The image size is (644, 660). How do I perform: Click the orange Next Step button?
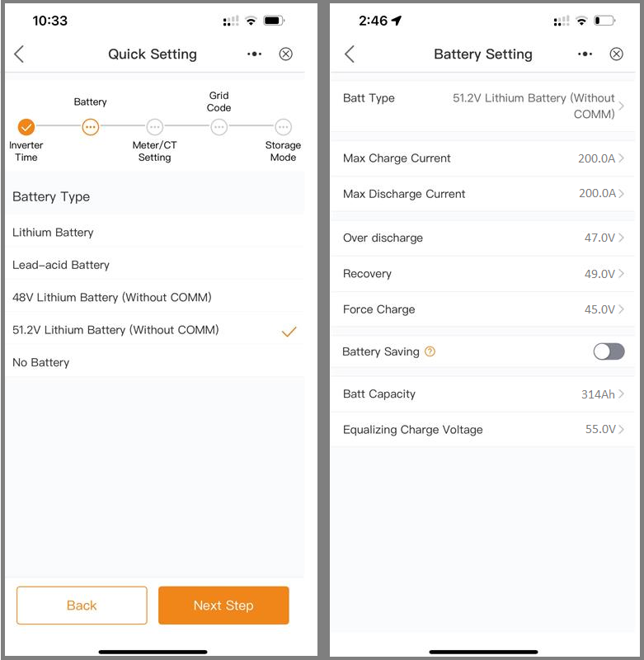coord(223,606)
